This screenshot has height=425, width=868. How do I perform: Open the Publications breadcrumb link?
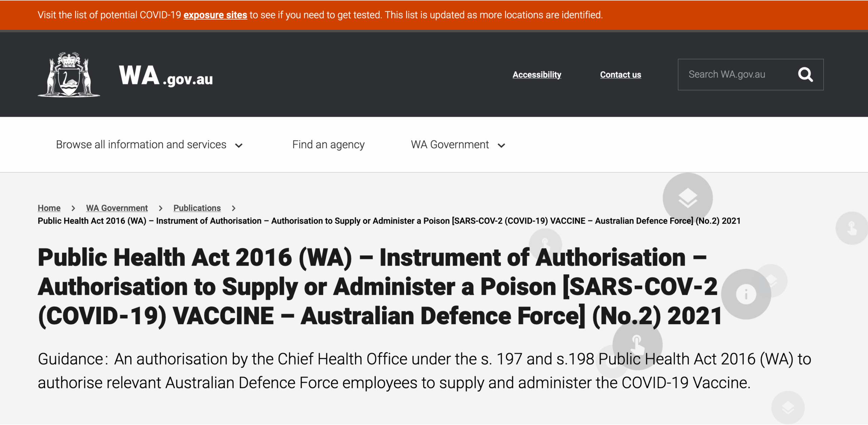(x=197, y=208)
